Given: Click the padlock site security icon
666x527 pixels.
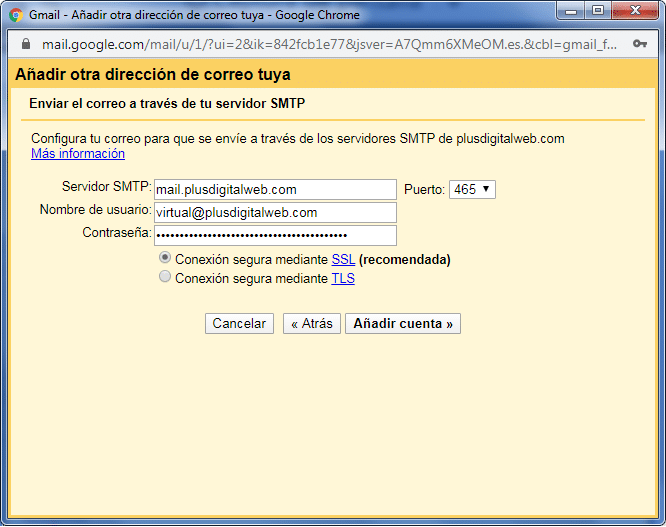Looking at the screenshot, I should coord(25,45).
